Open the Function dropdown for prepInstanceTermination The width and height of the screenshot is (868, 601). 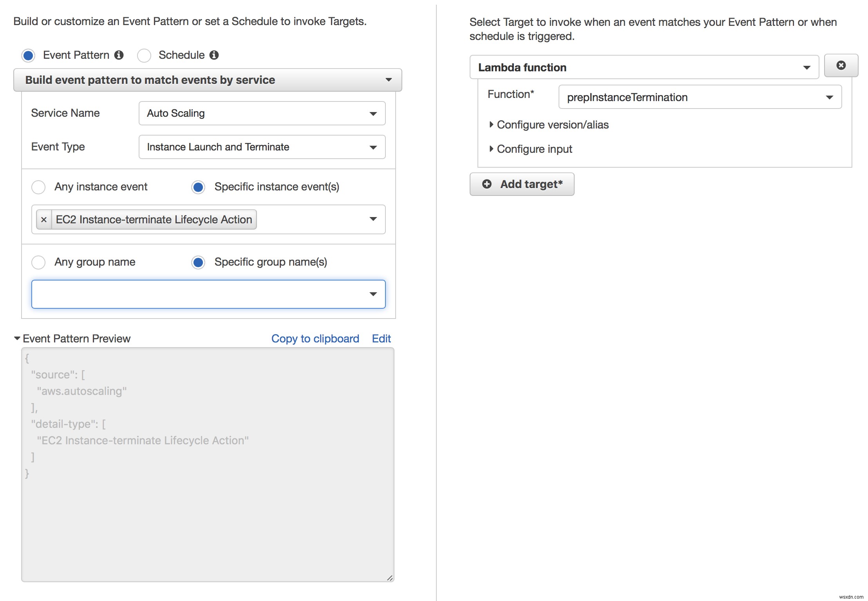coord(828,97)
